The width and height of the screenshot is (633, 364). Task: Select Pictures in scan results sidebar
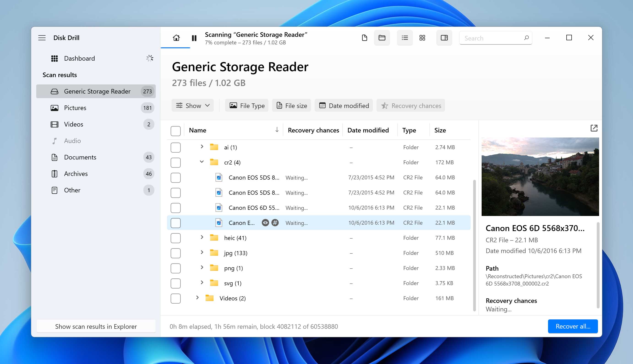click(x=75, y=108)
